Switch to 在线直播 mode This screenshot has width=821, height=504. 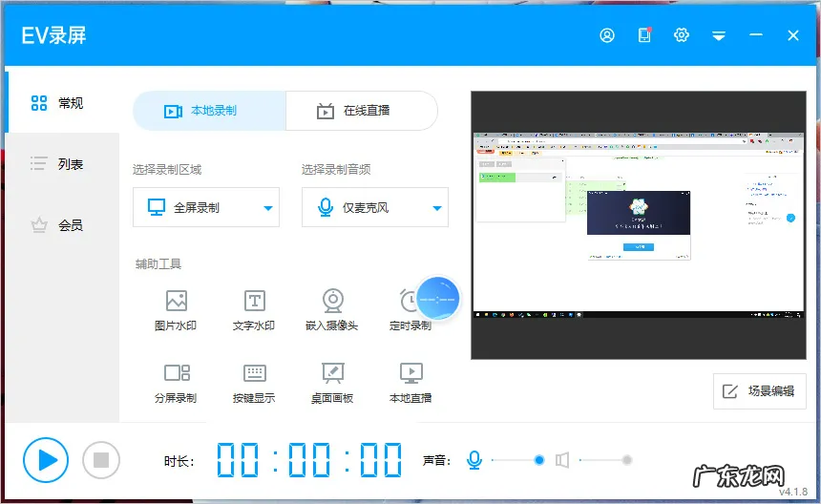coord(362,111)
